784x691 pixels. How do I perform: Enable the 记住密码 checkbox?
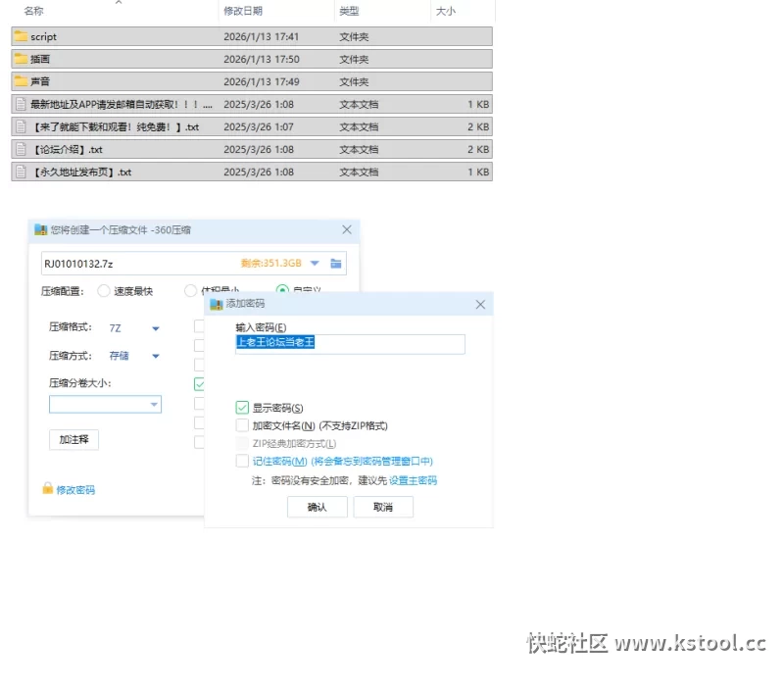(242, 461)
